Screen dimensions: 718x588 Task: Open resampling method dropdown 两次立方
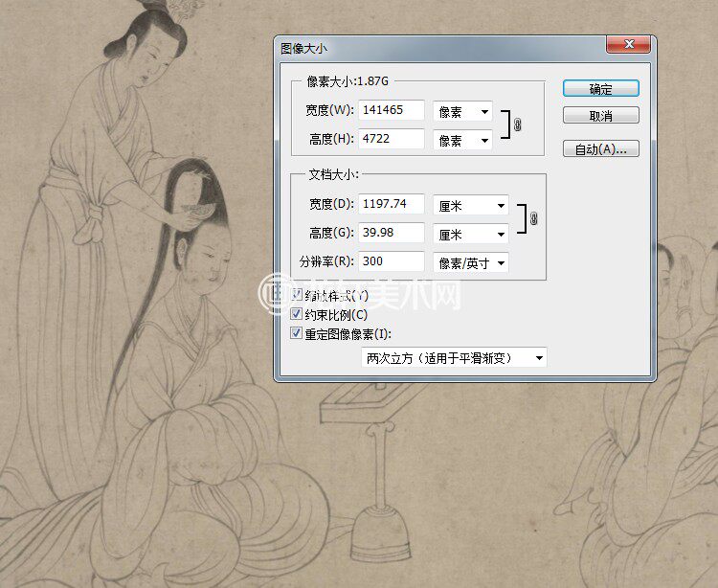pos(454,357)
